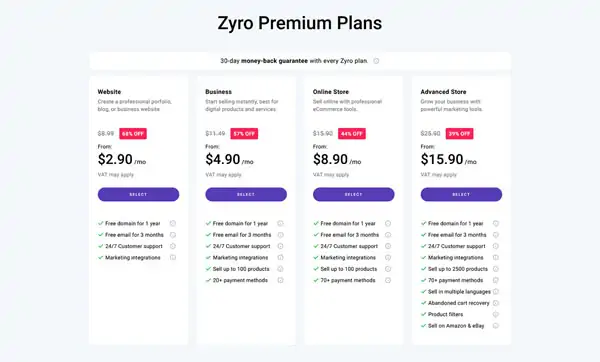Select the Business plan at $4.90
The image size is (600, 362).
(x=246, y=194)
